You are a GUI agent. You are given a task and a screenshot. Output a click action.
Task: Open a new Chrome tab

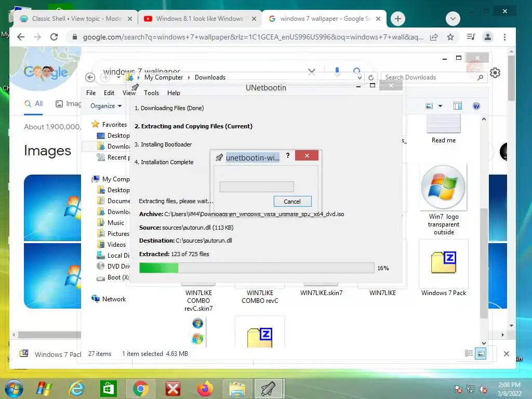(398, 19)
